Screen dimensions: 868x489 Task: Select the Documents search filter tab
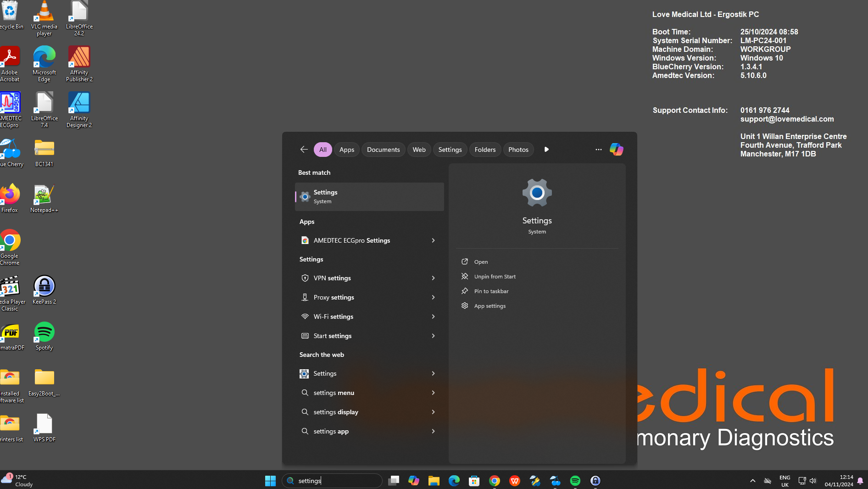[383, 150]
